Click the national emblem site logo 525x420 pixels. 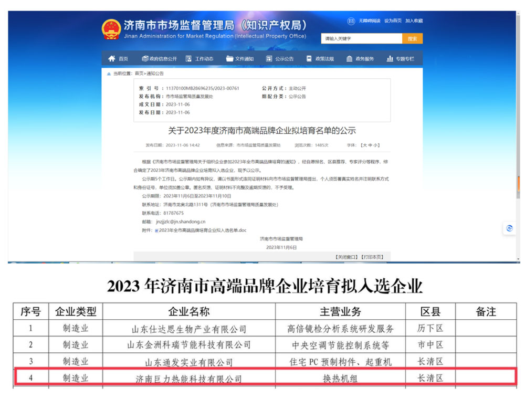point(112,29)
